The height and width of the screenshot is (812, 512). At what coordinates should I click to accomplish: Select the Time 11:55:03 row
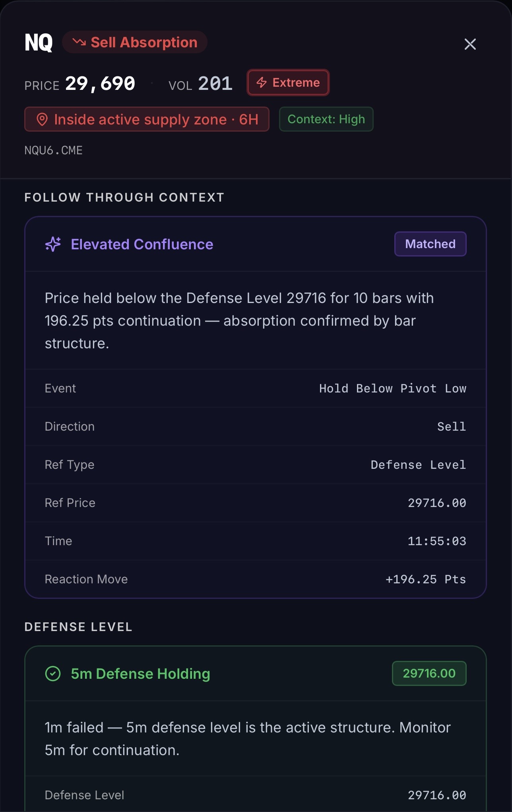(x=255, y=541)
